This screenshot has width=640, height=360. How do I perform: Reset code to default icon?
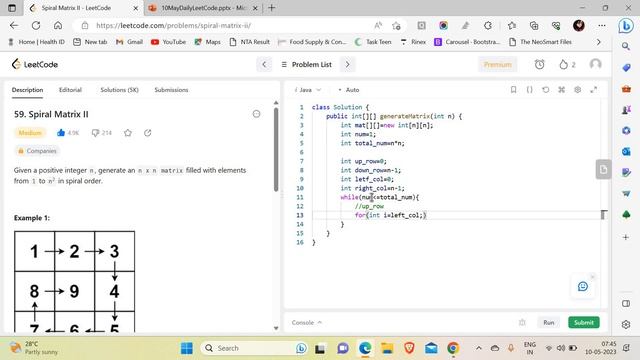[x=546, y=90]
